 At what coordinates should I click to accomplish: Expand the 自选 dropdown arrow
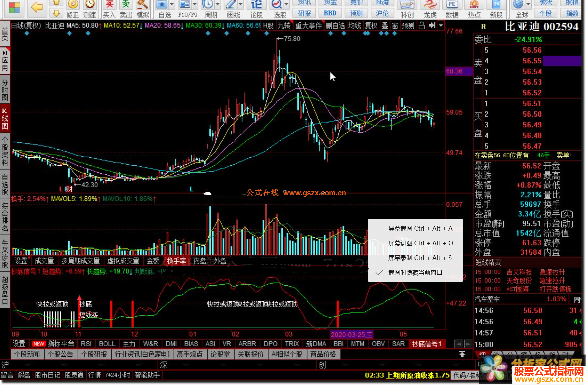coord(172,5)
